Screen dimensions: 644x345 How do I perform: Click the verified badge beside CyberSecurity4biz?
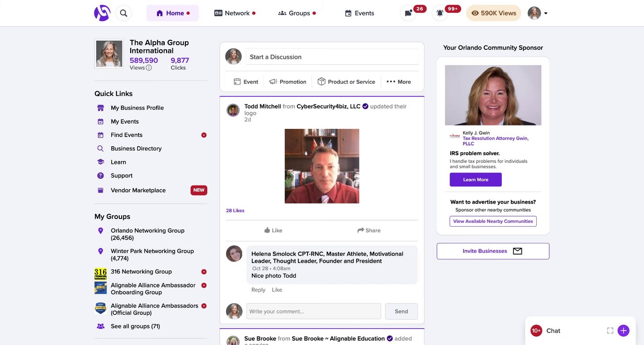[x=365, y=106]
